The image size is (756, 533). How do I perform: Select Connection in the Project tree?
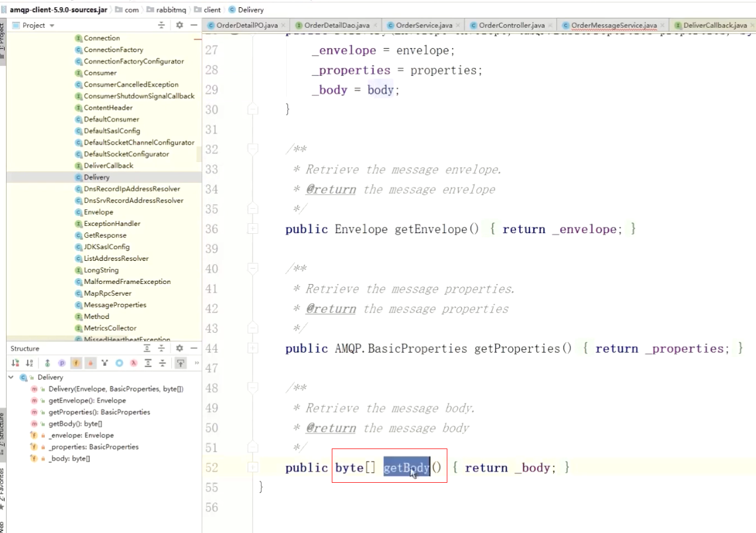(102, 38)
